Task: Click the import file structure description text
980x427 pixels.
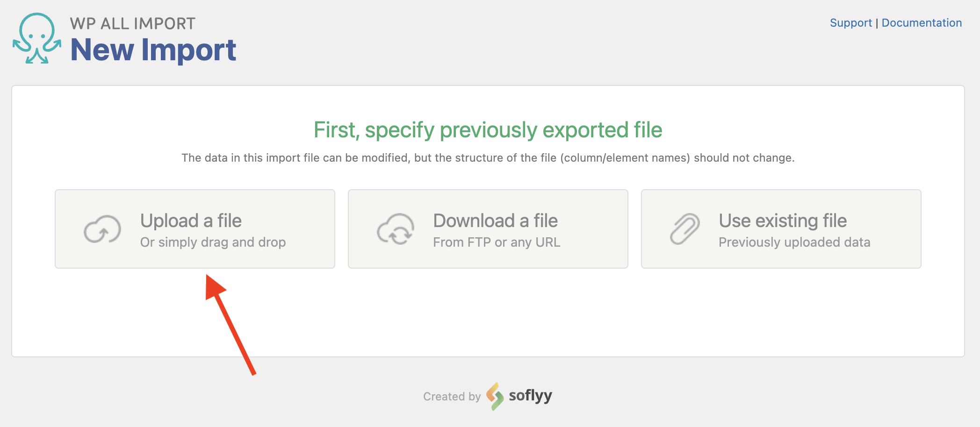Action: click(488, 158)
